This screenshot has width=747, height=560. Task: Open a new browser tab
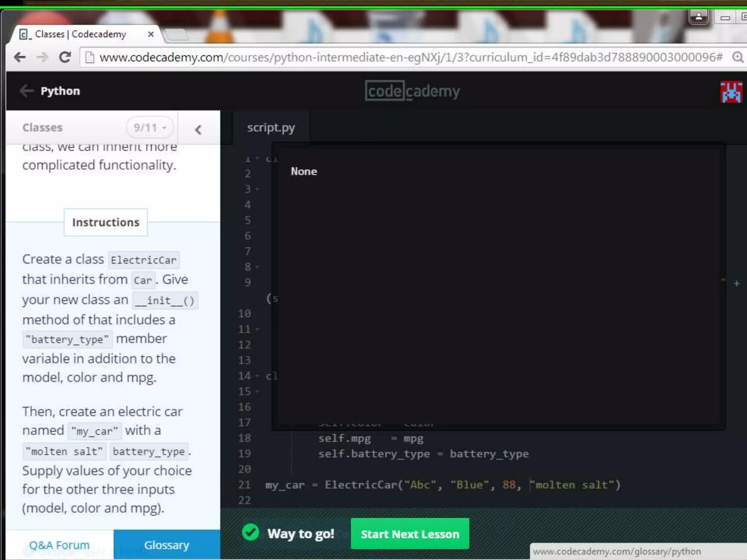point(176,35)
